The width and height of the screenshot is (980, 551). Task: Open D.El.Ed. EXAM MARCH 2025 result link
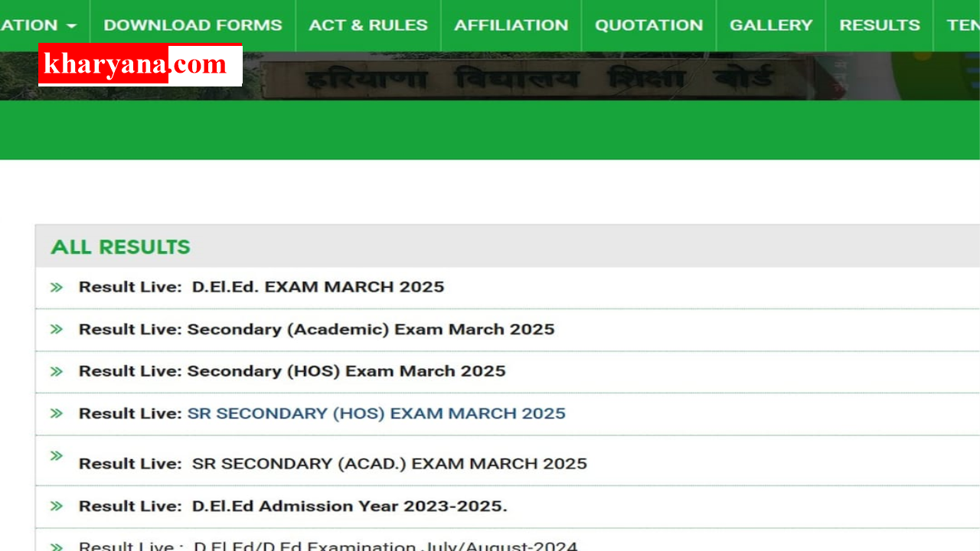click(x=318, y=288)
